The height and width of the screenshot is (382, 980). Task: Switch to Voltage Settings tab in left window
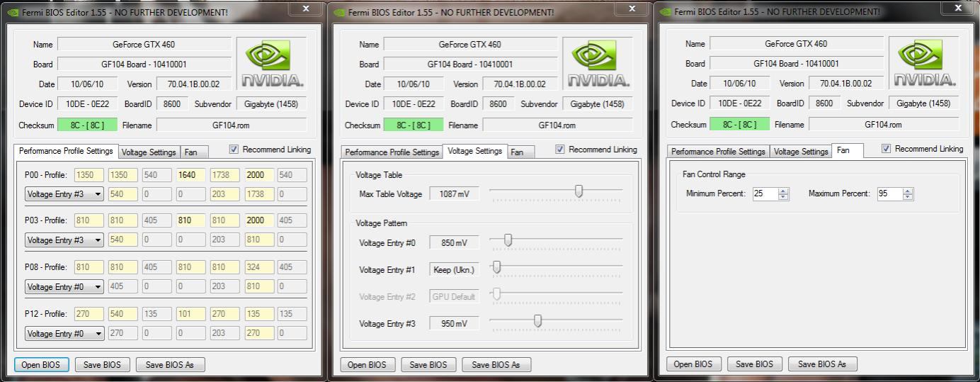pyautogui.click(x=149, y=152)
